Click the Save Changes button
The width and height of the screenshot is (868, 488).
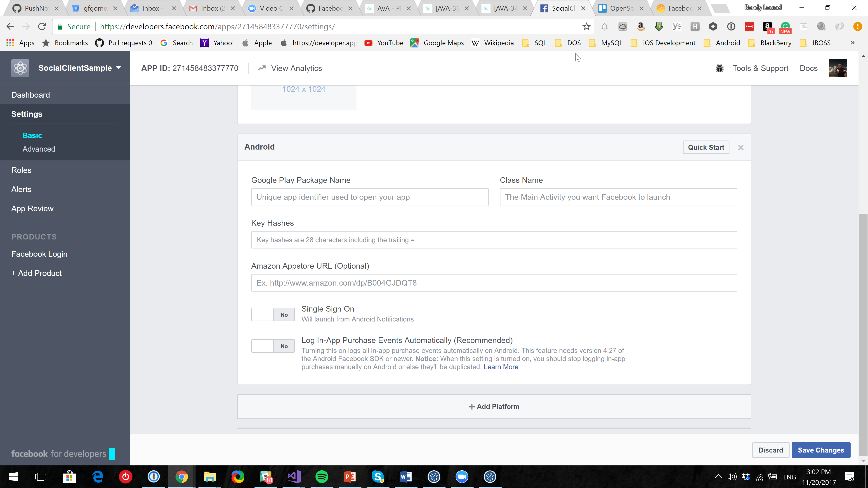[x=821, y=450]
